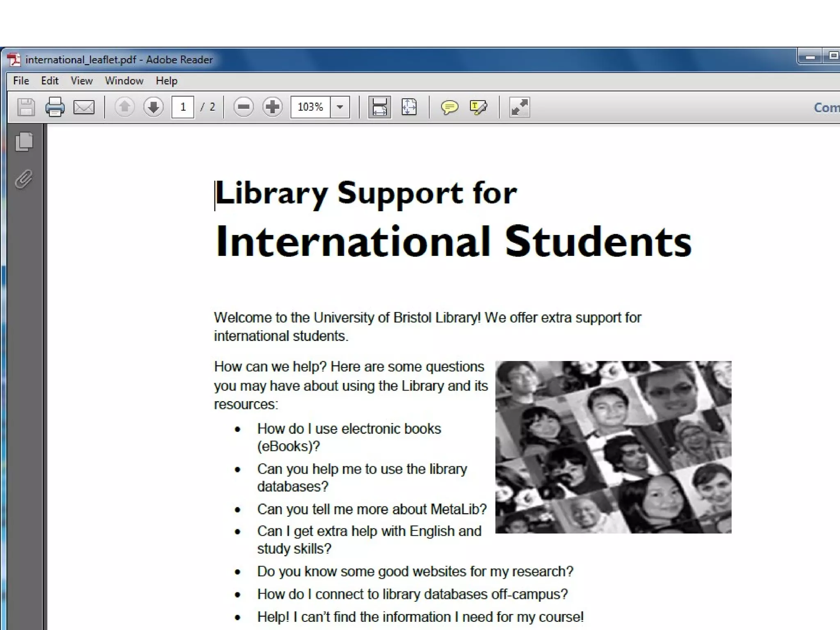840x630 pixels.
Task: Open the File menu
Action: click(21, 81)
